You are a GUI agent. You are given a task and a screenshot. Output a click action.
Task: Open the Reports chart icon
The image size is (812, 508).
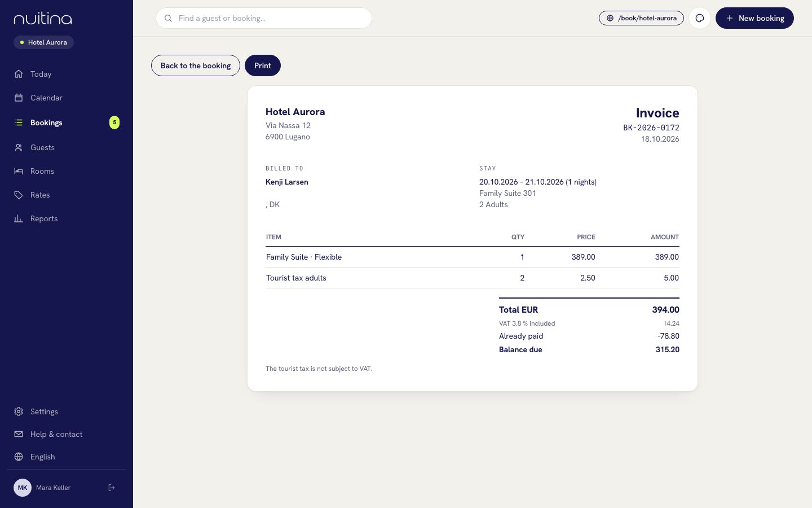pyautogui.click(x=19, y=218)
